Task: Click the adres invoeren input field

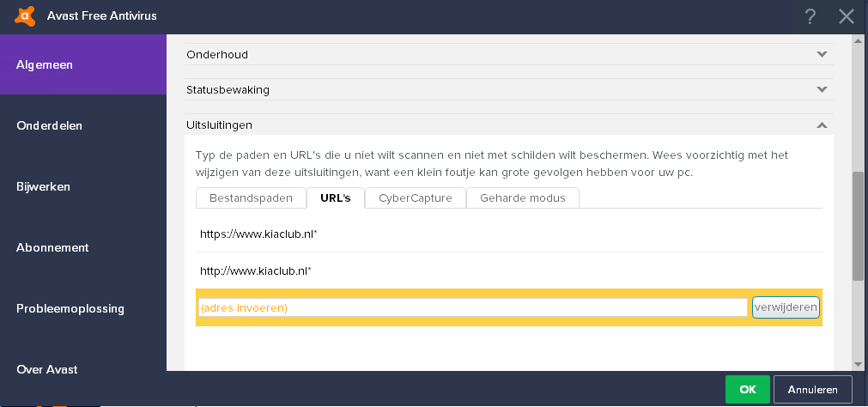Action: click(x=473, y=308)
